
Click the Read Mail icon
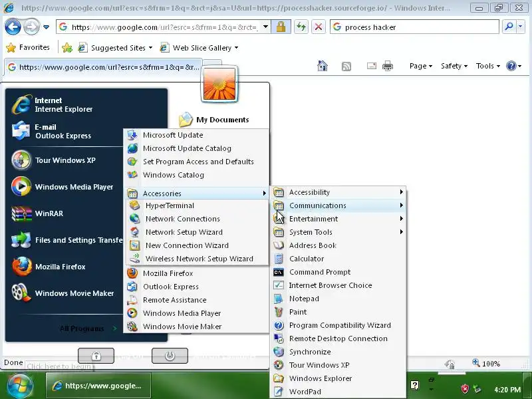point(372,66)
